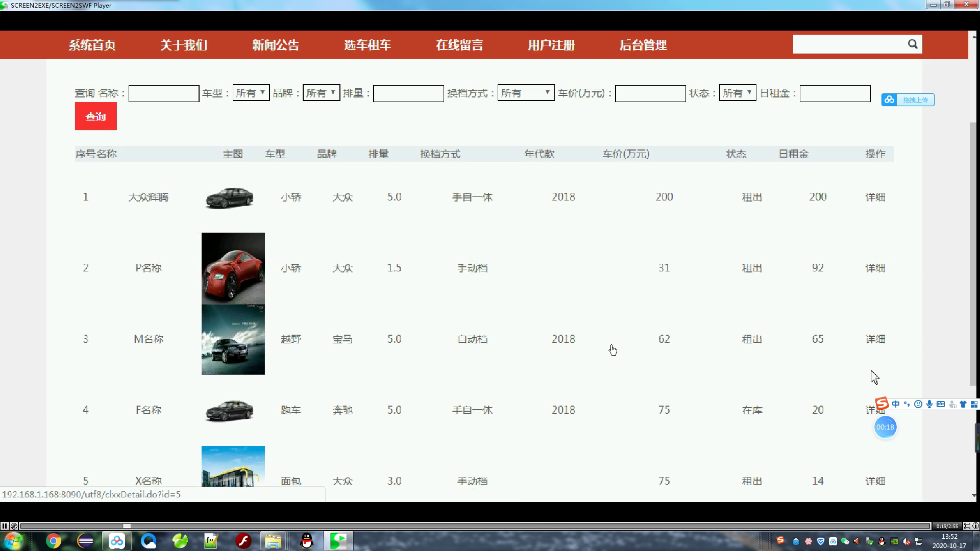Focus the 排量 query input field
The image size is (980, 551).
click(408, 93)
